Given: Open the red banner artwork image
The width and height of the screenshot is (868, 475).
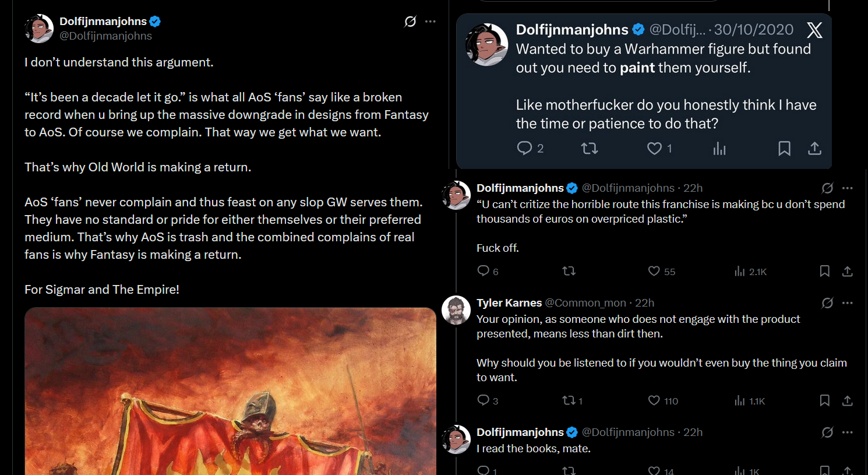Looking at the screenshot, I should 230,390.
